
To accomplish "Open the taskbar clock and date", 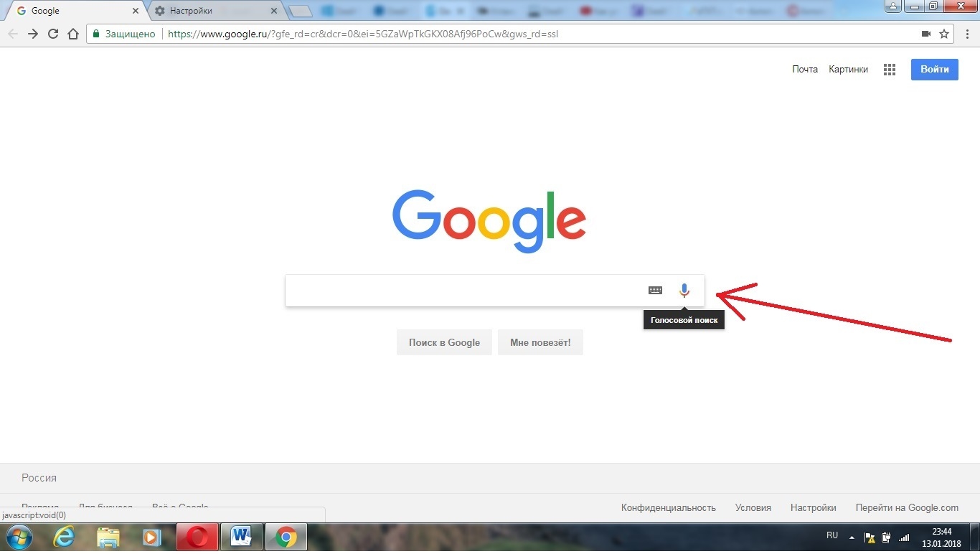I will (x=941, y=537).
